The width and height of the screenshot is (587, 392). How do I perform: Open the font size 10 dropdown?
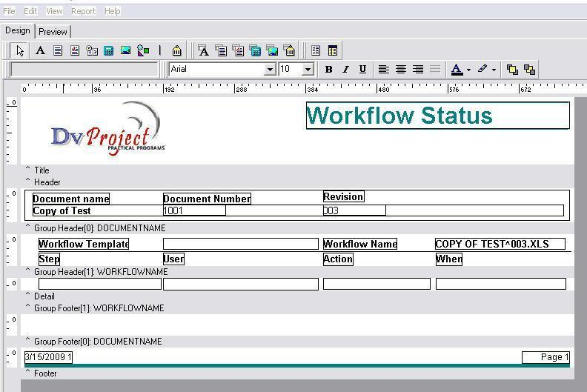[308, 69]
